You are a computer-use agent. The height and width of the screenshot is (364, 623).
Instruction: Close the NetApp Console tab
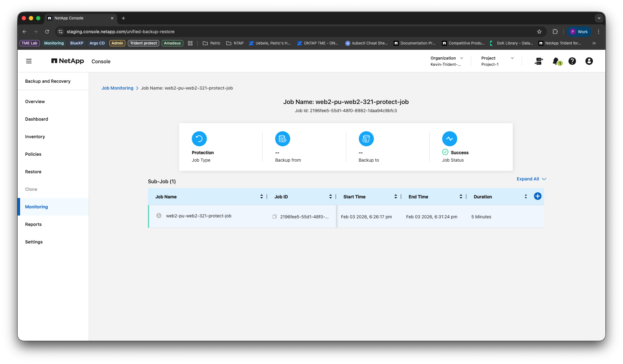[x=112, y=18]
